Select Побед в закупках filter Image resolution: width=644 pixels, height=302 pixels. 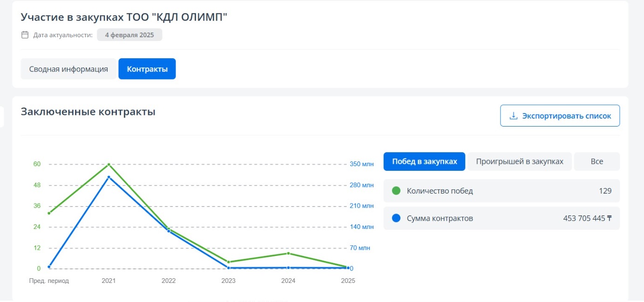click(424, 161)
